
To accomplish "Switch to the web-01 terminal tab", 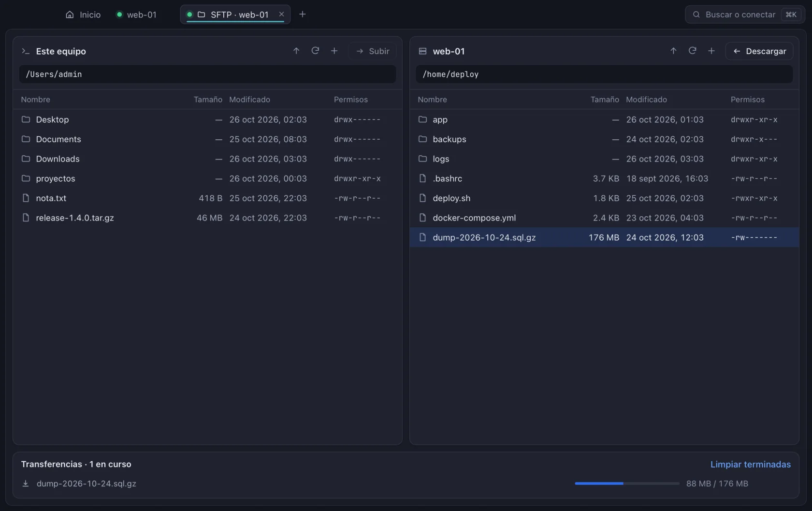I will pos(137,15).
